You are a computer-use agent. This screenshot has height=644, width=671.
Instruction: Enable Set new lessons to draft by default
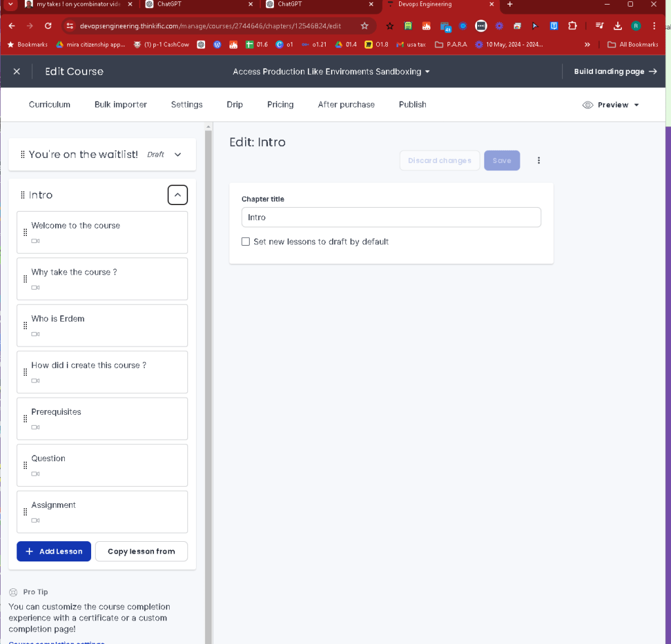(x=246, y=242)
